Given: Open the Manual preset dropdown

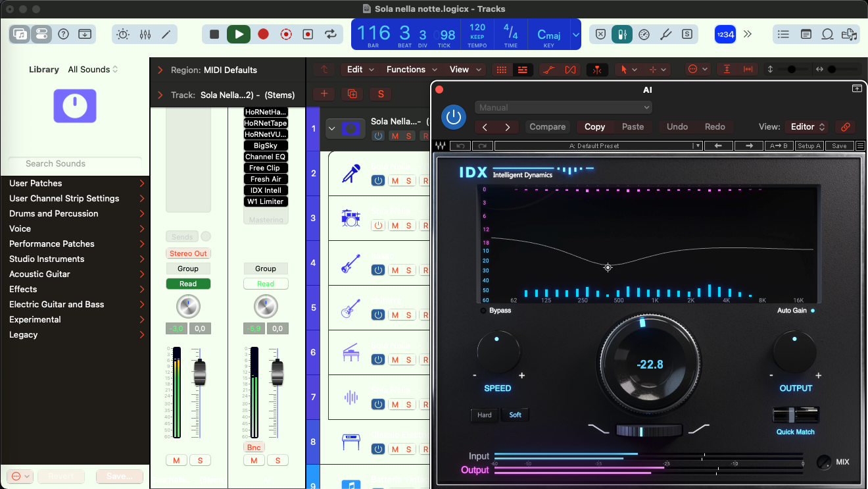Looking at the screenshot, I should pyautogui.click(x=563, y=107).
